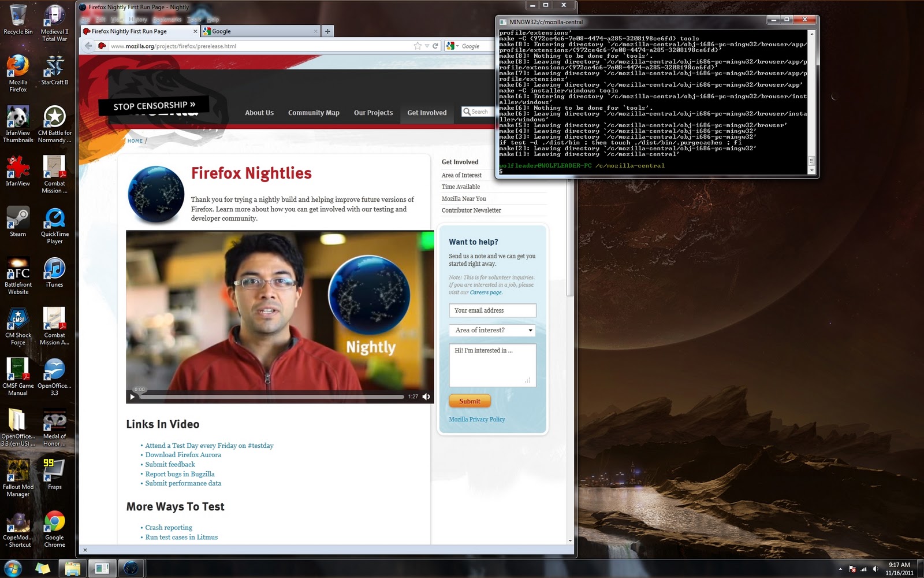Select the Firefox Nightly First Run Page tab
The image size is (924, 578).
[140, 31]
